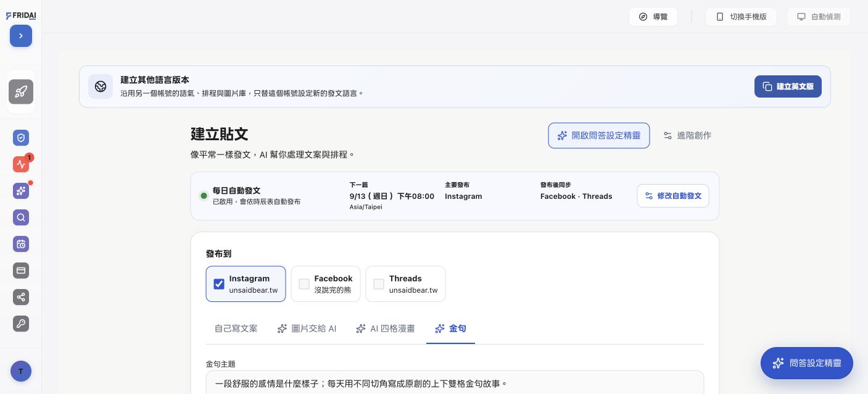Click the FRIDAI logo

pyautogui.click(x=21, y=16)
